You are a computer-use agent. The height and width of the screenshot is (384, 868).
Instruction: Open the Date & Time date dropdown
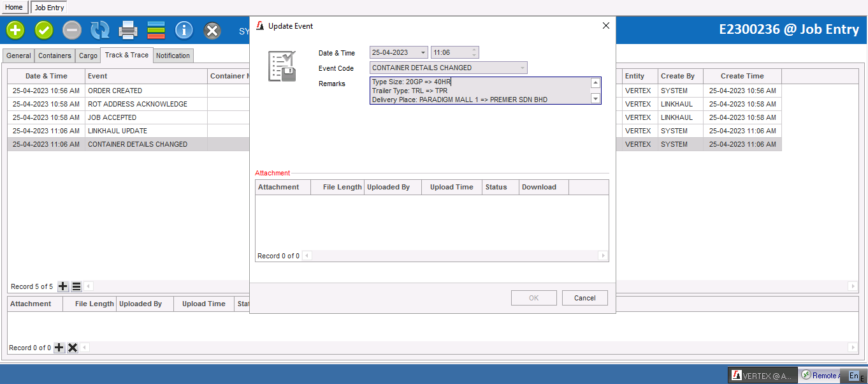[423, 53]
